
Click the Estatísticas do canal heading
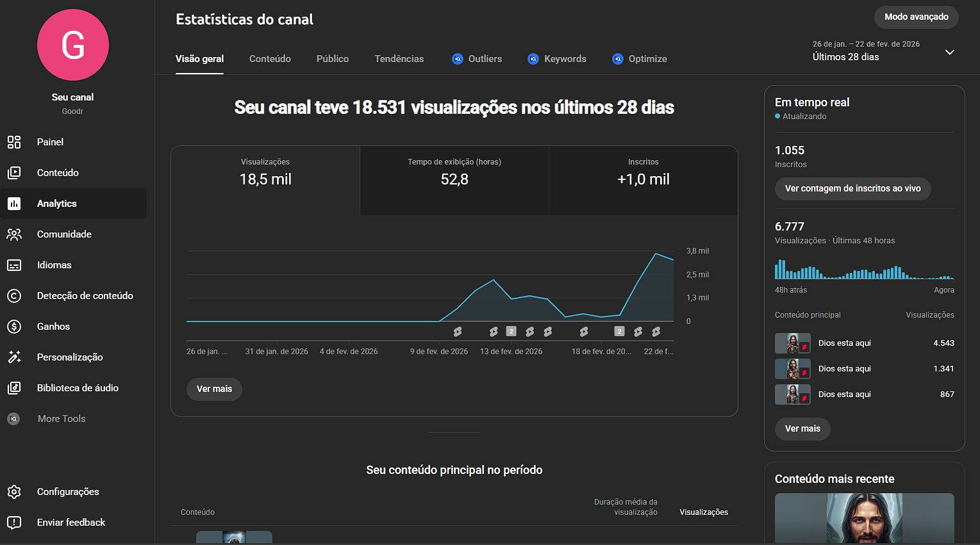(245, 20)
